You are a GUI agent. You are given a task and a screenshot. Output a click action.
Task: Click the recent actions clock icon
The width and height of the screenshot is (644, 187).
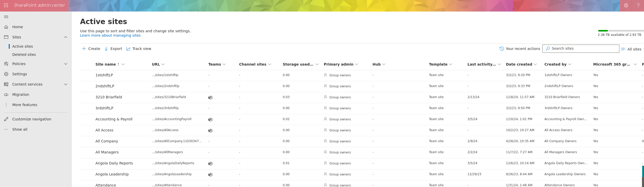coord(502,49)
